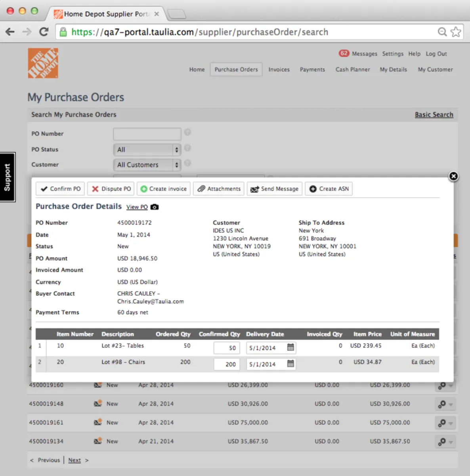This screenshot has width=470, height=476.
Task: Open a new browser tab
Action: (176, 14)
